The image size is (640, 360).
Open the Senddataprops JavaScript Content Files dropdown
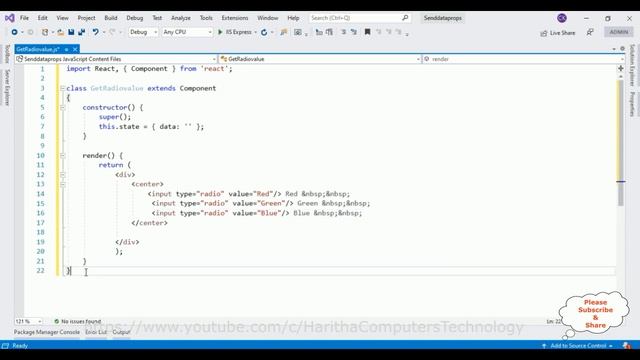pyautogui.click(x=116, y=59)
